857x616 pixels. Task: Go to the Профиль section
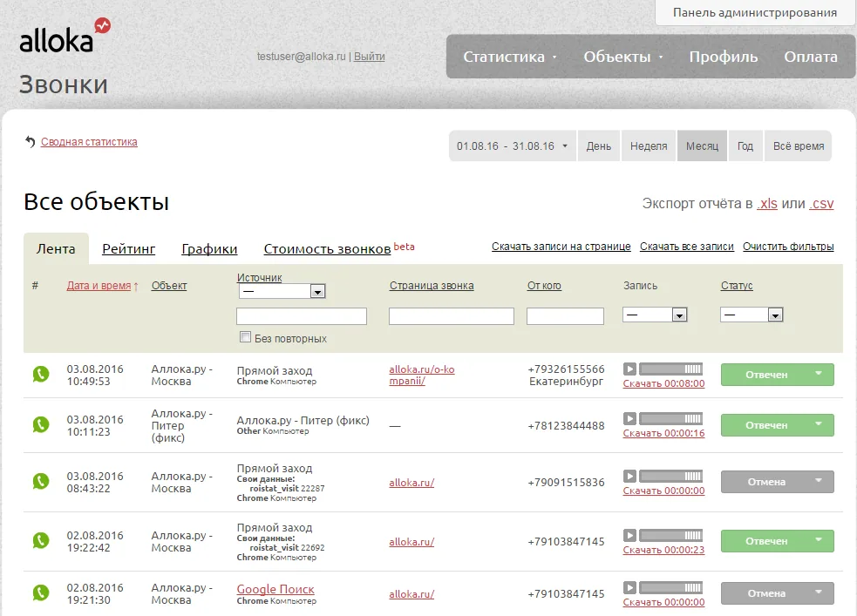[x=723, y=57]
